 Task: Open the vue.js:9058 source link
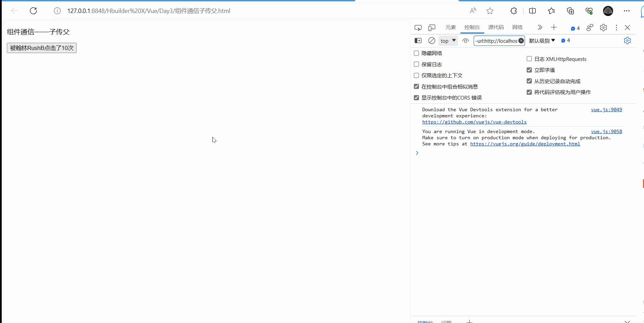(606, 131)
